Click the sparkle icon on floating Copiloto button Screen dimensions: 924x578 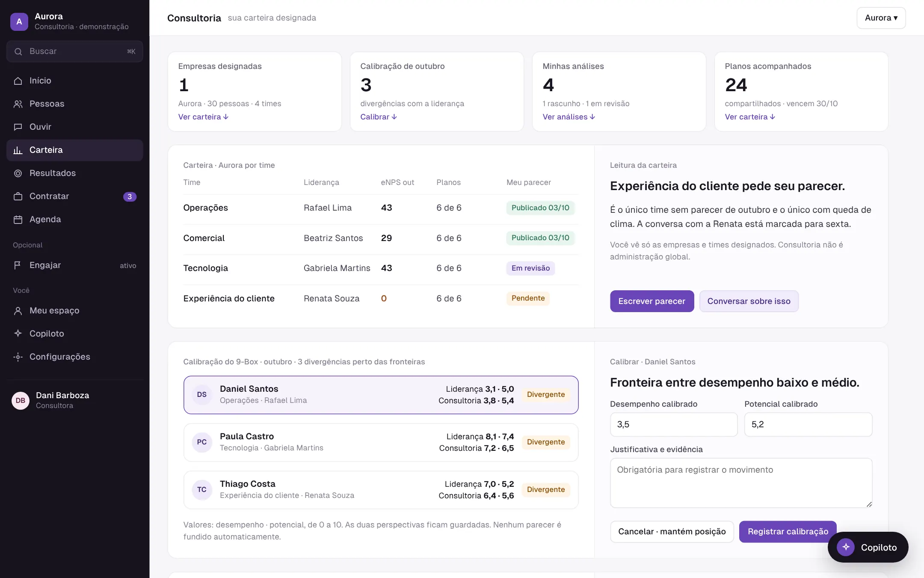tap(846, 547)
